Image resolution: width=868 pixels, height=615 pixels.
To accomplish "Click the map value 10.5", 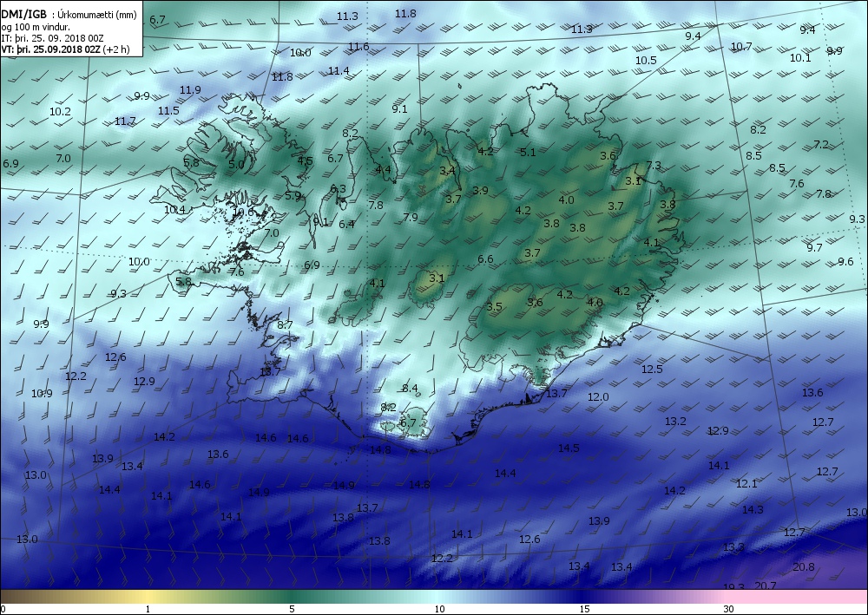I will (646, 60).
